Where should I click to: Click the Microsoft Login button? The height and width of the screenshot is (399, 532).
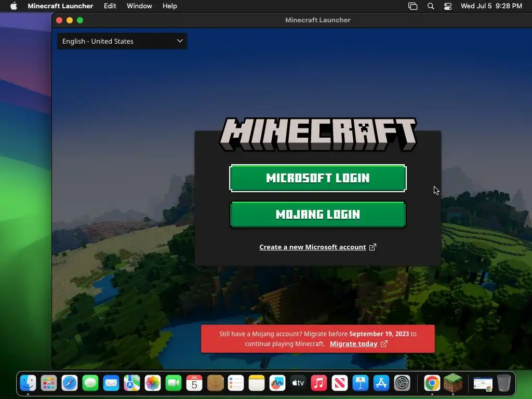[317, 178]
